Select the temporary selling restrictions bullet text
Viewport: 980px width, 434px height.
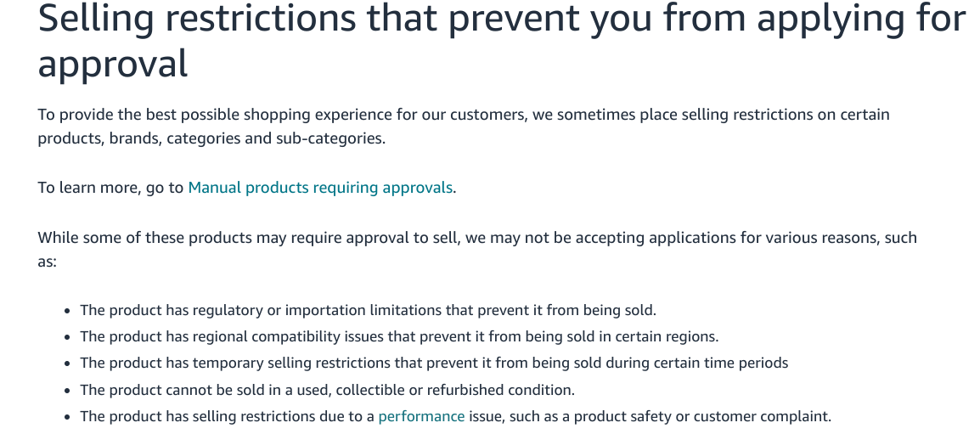(x=434, y=363)
